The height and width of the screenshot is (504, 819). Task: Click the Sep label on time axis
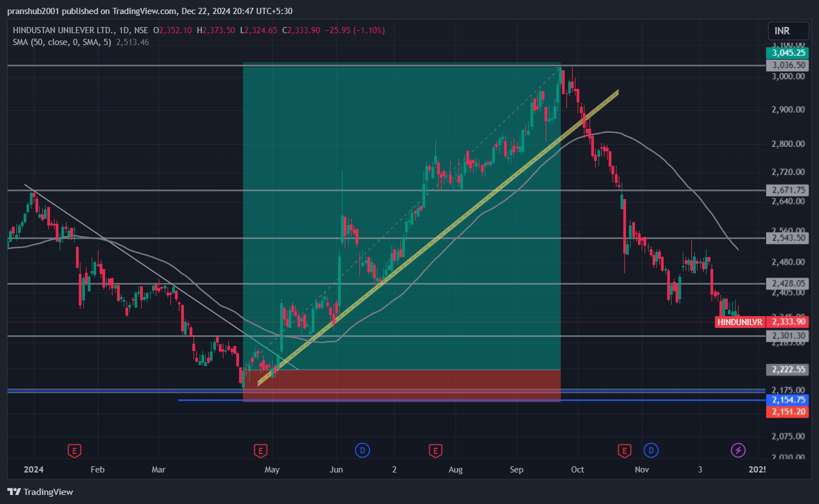pos(516,470)
